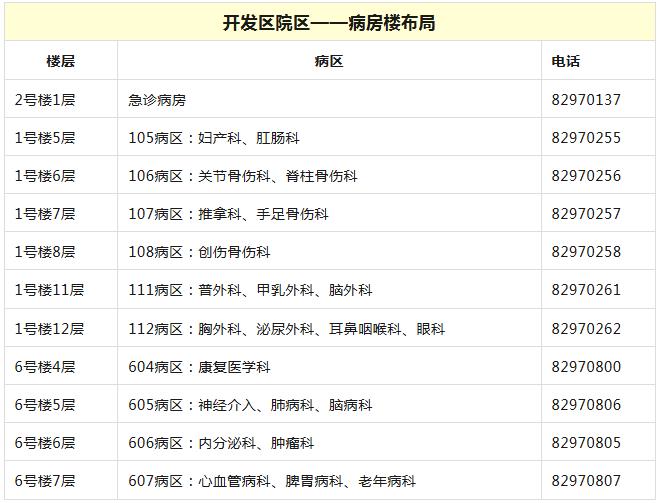Screen dimensions: 660x503
Task: Click the 楼层 column header
Action: [x=60, y=61]
